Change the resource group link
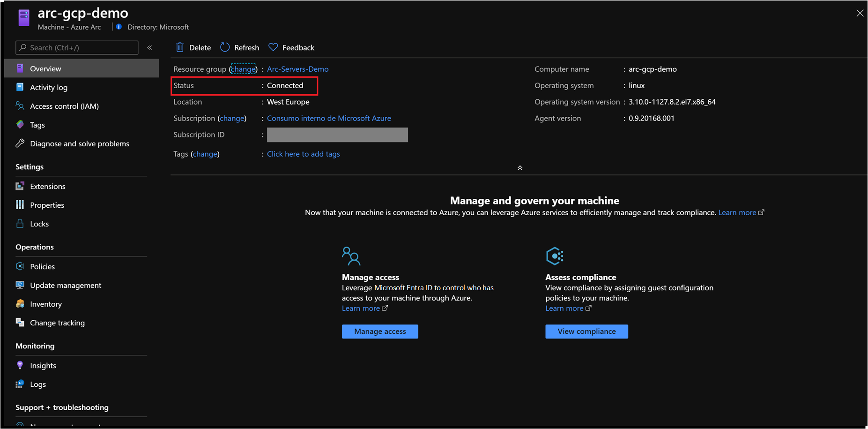 coord(243,69)
